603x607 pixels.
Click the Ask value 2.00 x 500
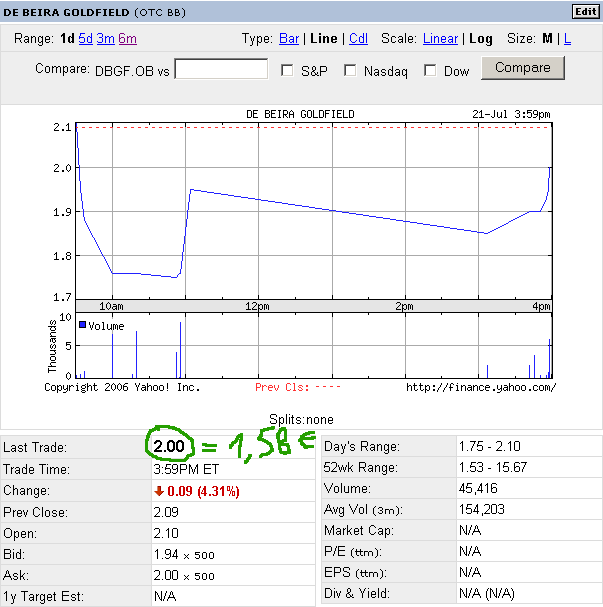(x=184, y=575)
